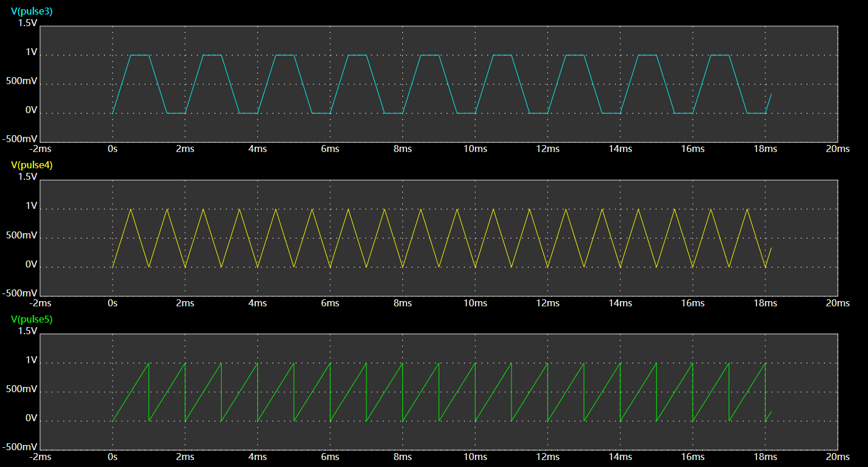868x467 pixels.
Task: Click the -2ms label under the V(pulse4) plot
Action: (40, 303)
